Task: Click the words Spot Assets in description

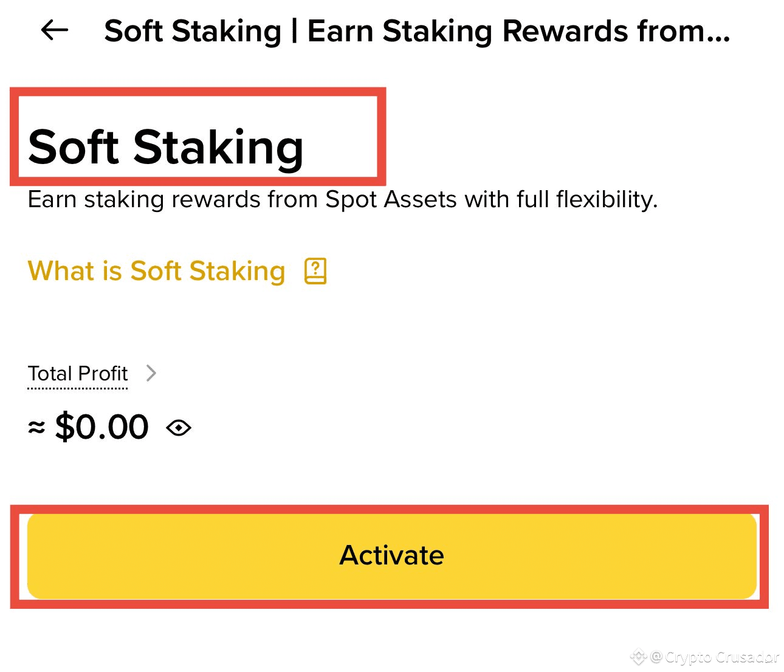Action: 391,199
